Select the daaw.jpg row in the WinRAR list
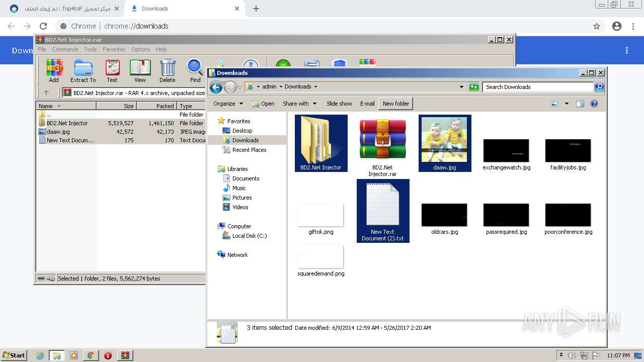This screenshot has height=362, width=644. [x=121, y=132]
